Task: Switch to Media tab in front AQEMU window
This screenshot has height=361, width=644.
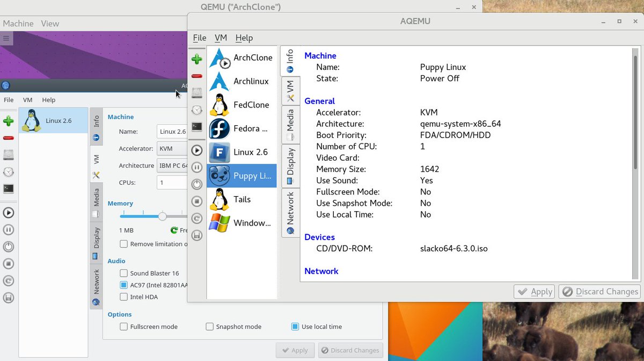Action: coord(290,125)
